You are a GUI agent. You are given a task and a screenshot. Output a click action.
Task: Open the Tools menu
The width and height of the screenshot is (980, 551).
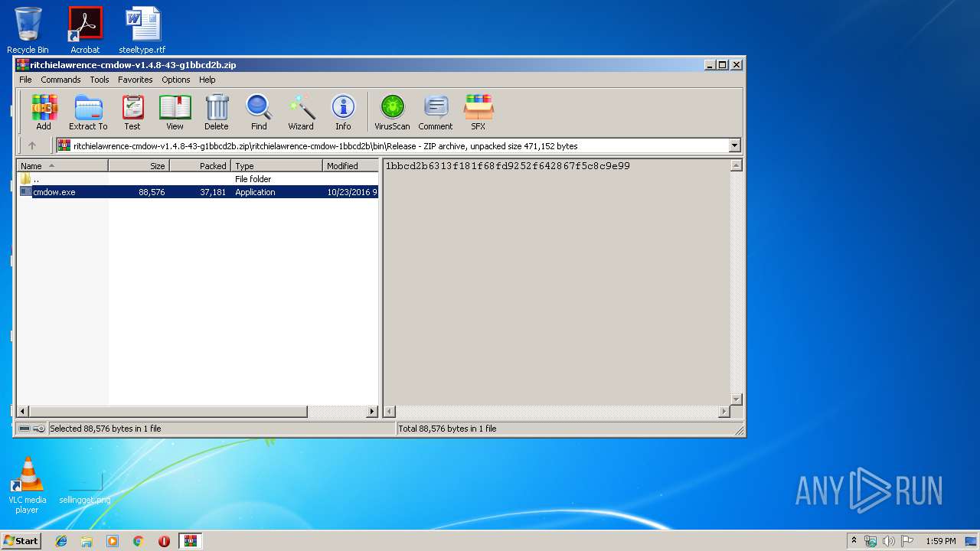pyautogui.click(x=100, y=80)
